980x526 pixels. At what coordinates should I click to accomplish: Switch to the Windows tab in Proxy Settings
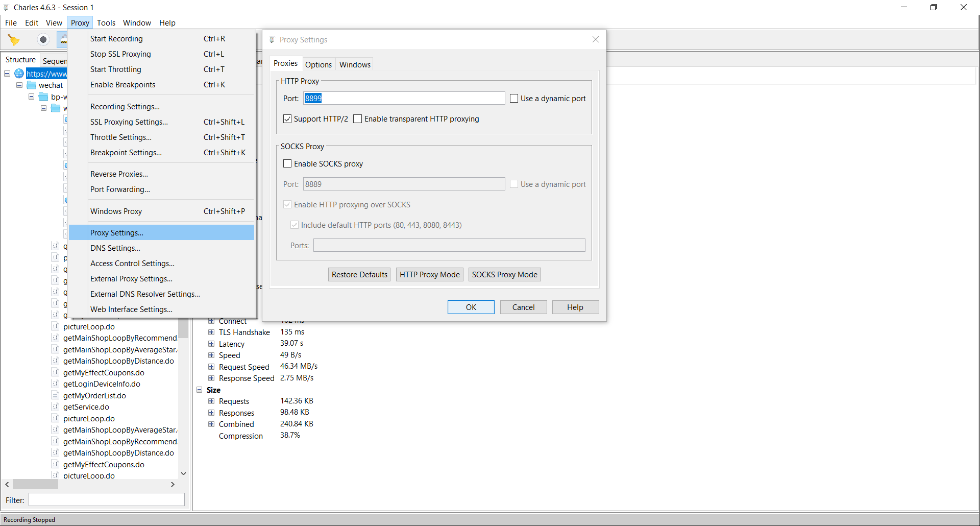(355, 64)
